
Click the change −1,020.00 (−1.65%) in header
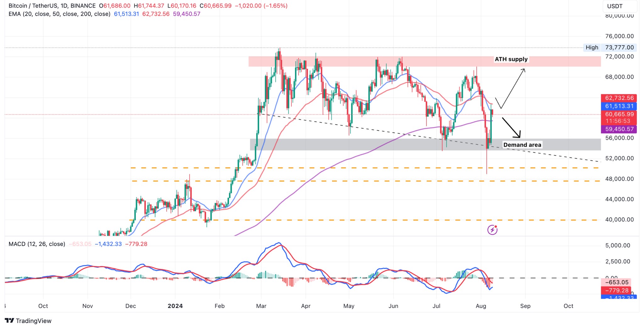point(261,6)
